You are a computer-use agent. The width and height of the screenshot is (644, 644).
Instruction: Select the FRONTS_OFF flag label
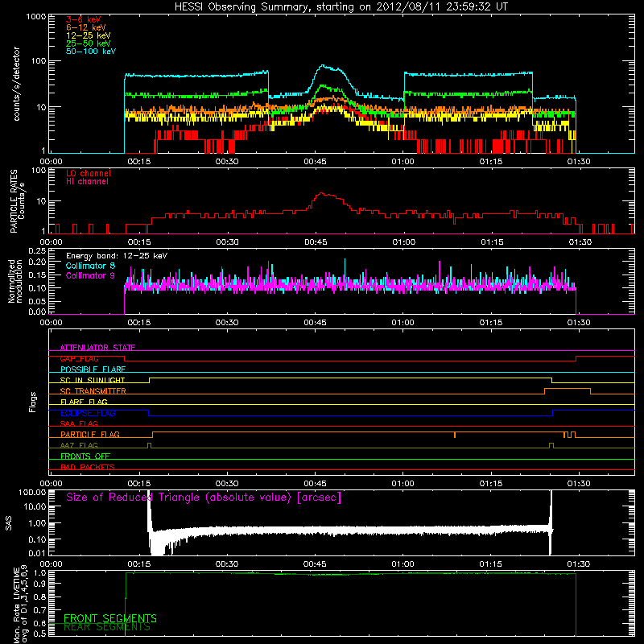[x=85, y=456]
